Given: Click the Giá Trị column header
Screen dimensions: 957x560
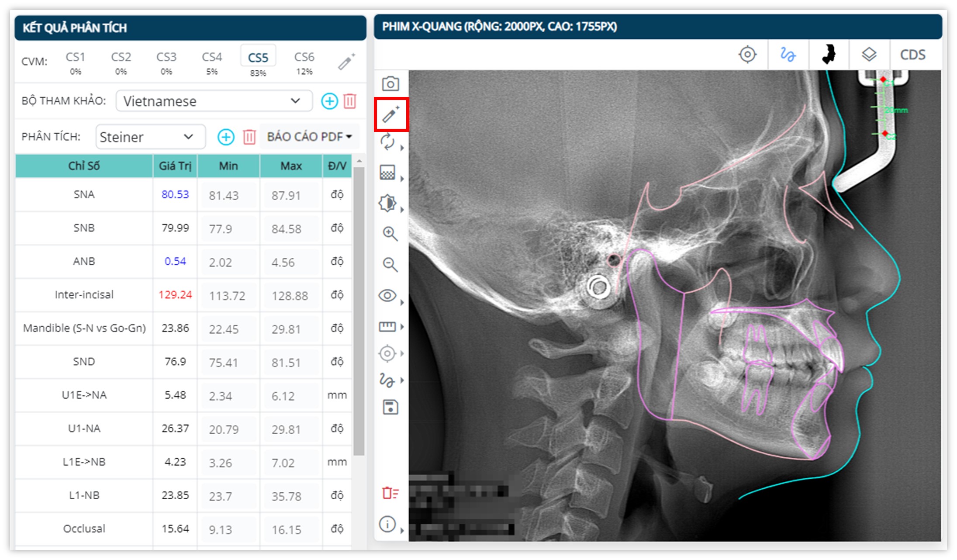Looking at the screenshot, I should tap(175, 166).
